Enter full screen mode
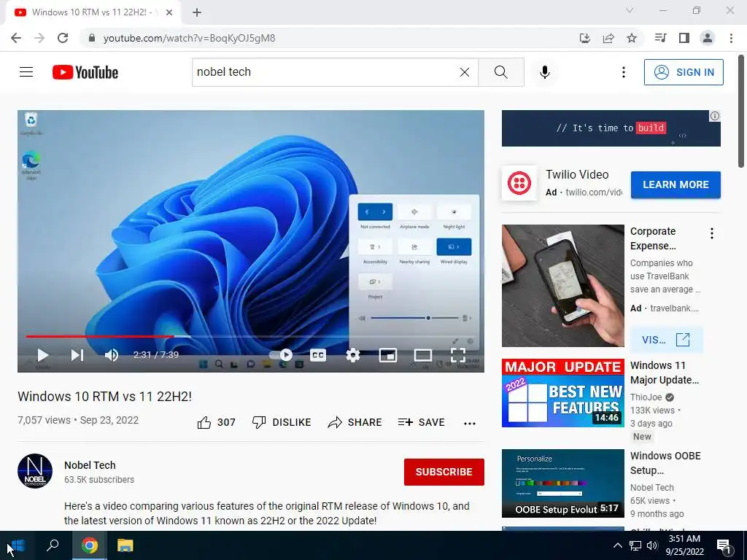Image resolution: width=747 pixels, height=560 pixels. pyautogui.click(x=458, y=355)
